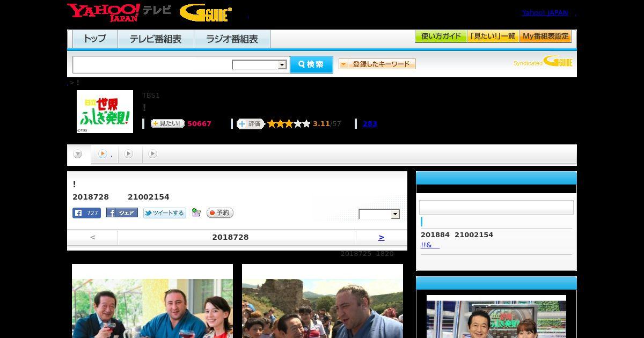Click the 201884 21002154 schedule text

pyautogui.click(x=457, y=234)
